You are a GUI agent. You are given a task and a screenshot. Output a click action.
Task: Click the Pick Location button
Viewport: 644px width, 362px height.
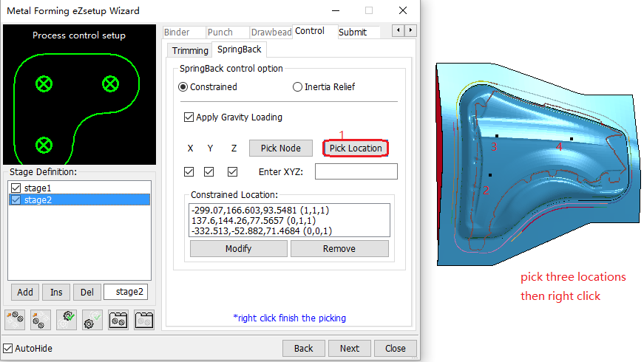point(356,148)
